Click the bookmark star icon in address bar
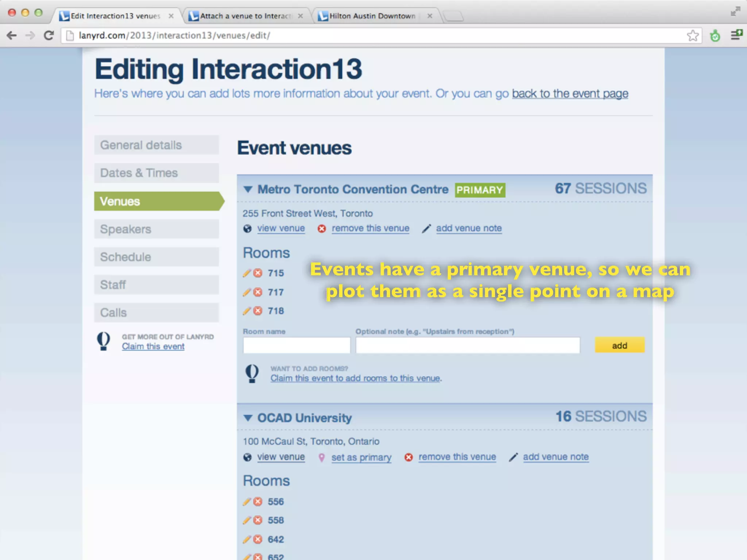The image size is (747, 560). (x=693, y=35)
